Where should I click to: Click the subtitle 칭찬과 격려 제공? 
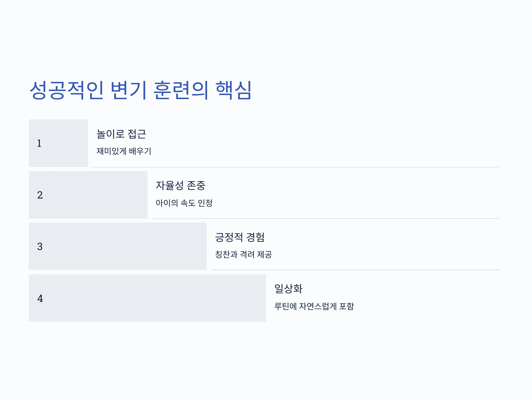[x=243, y=254]
